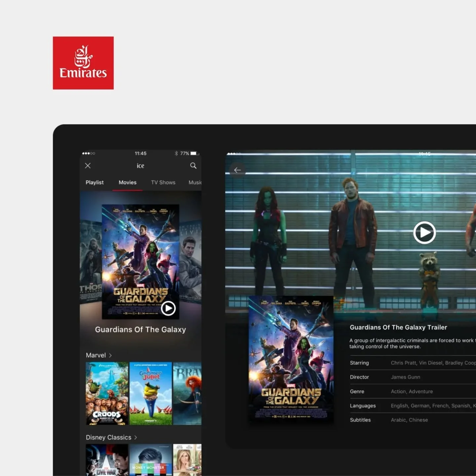Play Guardians of the Galaxy from carousel poster
This screenshot has height=476, width=476.
pyautogui.click(x=168, y=308)
